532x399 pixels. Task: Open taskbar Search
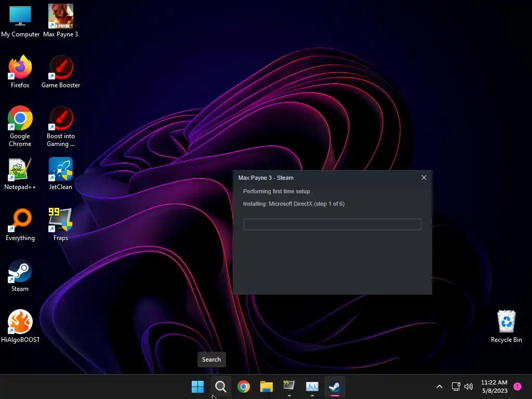click(x=220, y=387)
